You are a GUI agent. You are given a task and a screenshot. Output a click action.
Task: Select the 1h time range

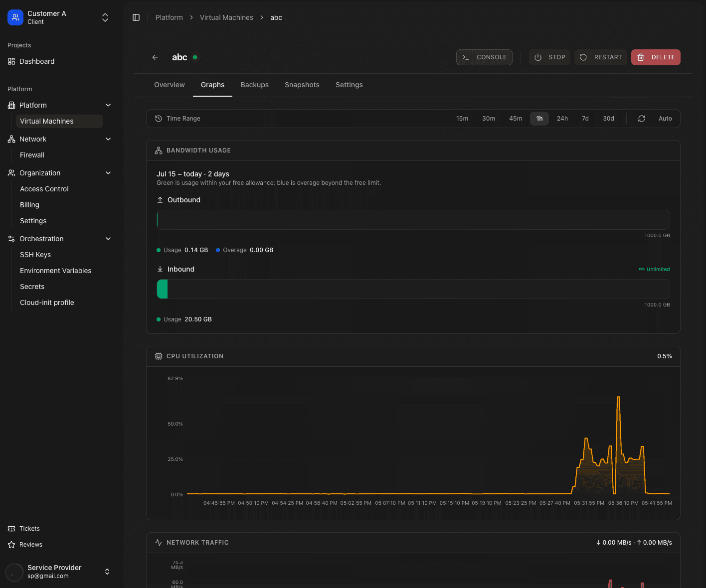tap(539, 119)
